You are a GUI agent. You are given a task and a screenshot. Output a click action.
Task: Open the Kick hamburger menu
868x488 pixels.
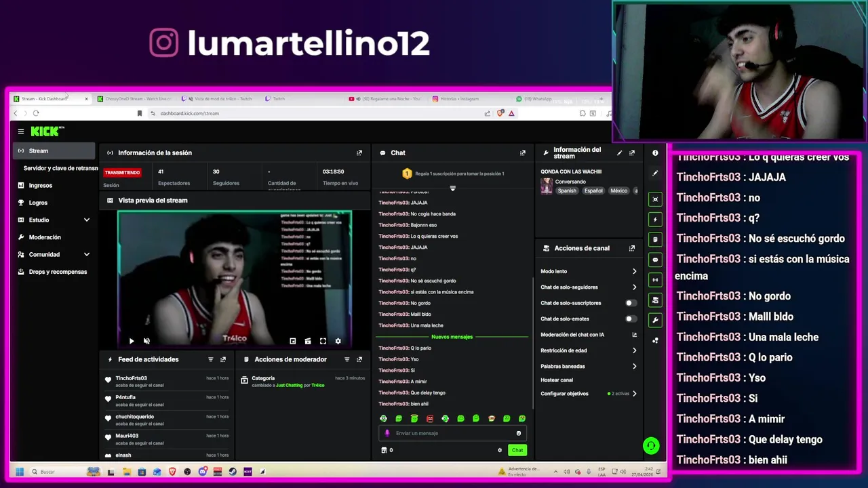[21, 131]
